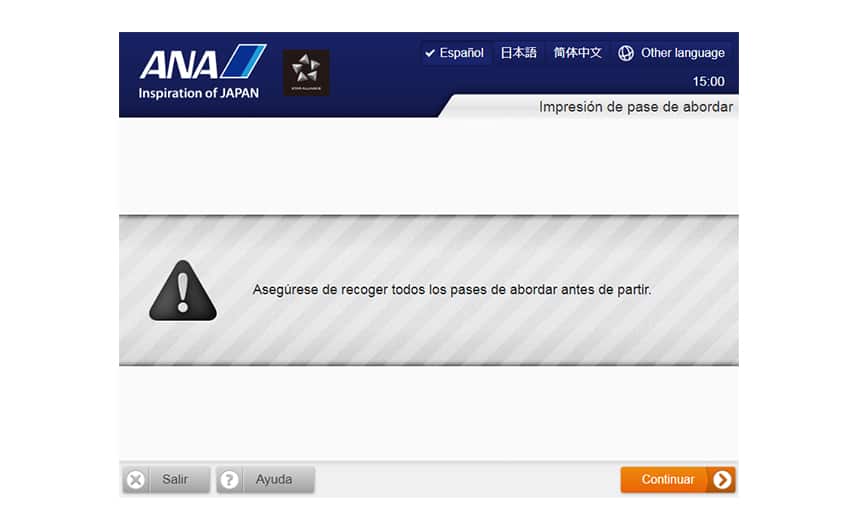Click the Inspiration of JAPAN tagline

(199, 93)
